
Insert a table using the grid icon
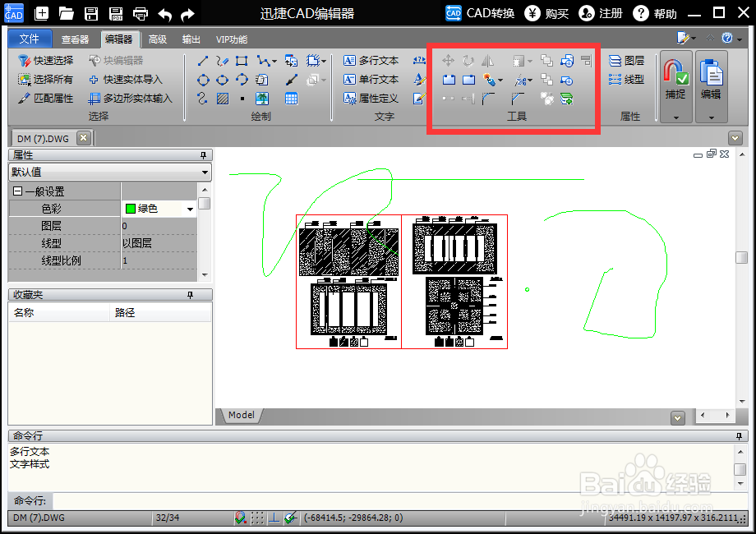[291, 99]
